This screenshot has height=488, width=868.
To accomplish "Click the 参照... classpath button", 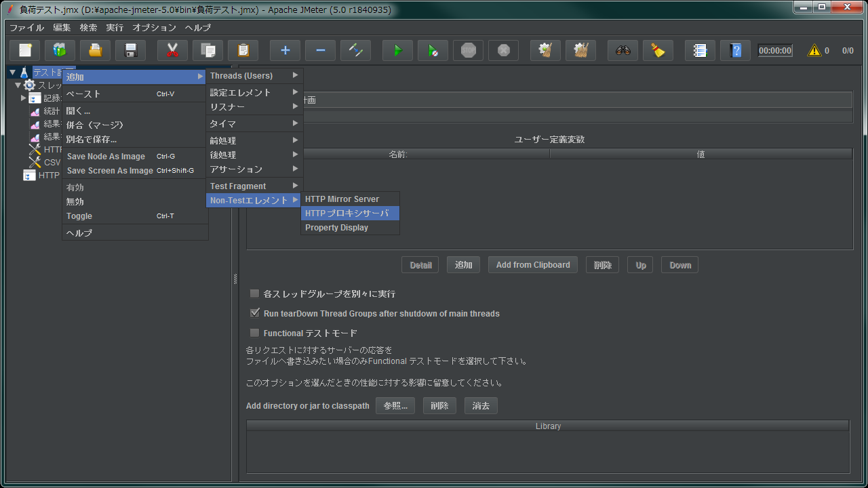I will click(395, 405).
